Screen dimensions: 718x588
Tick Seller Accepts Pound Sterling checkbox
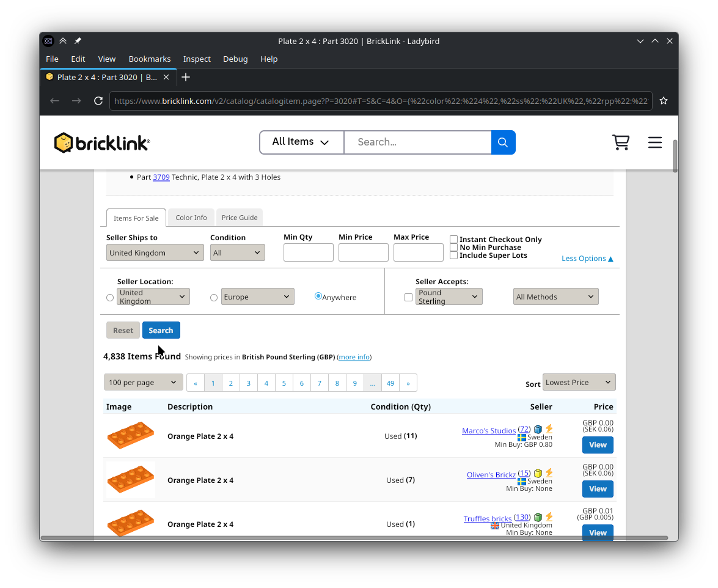click(408, 298)
